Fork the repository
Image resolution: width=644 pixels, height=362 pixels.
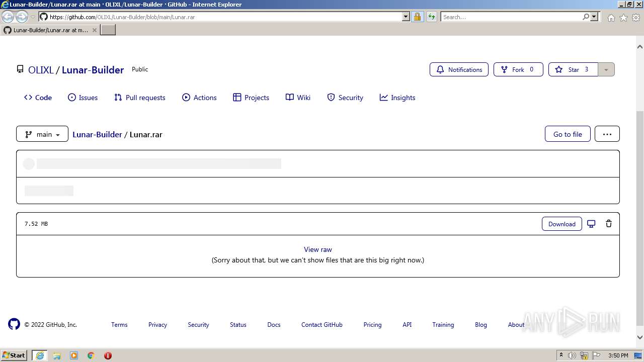pyautogui.click(x=518, y=69)
